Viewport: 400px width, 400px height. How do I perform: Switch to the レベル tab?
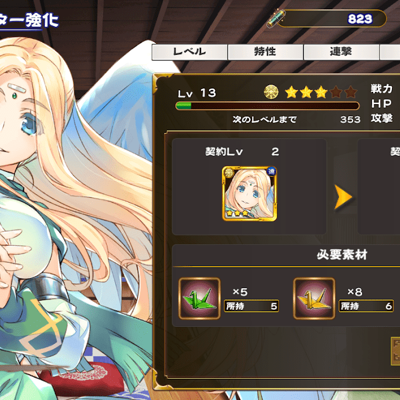click(x=189, y=52)
